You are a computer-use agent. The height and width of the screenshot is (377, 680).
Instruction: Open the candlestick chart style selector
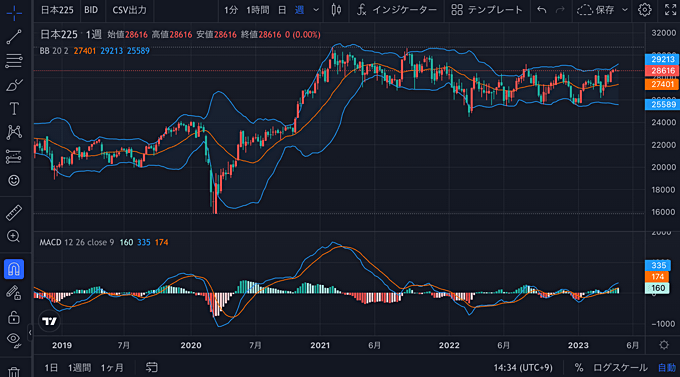point(336,10)
